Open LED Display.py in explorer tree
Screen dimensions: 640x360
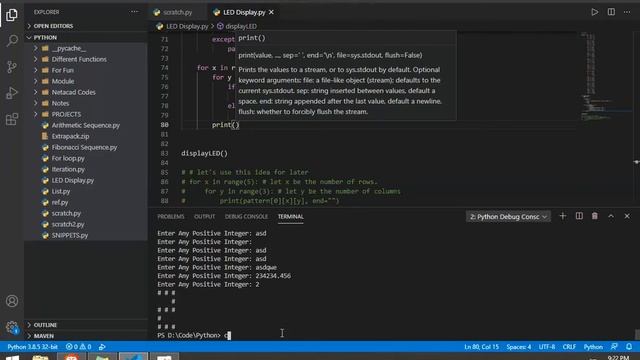[x=86, y=180]
